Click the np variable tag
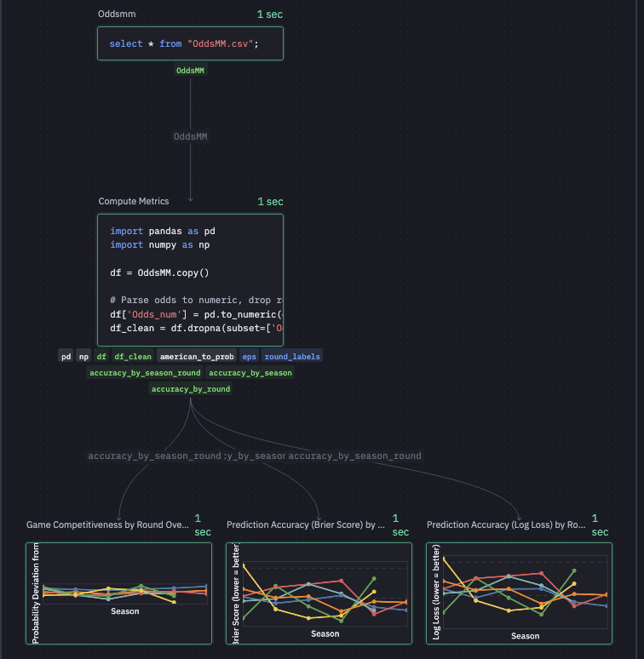The image size is (644, 659). 83,357
